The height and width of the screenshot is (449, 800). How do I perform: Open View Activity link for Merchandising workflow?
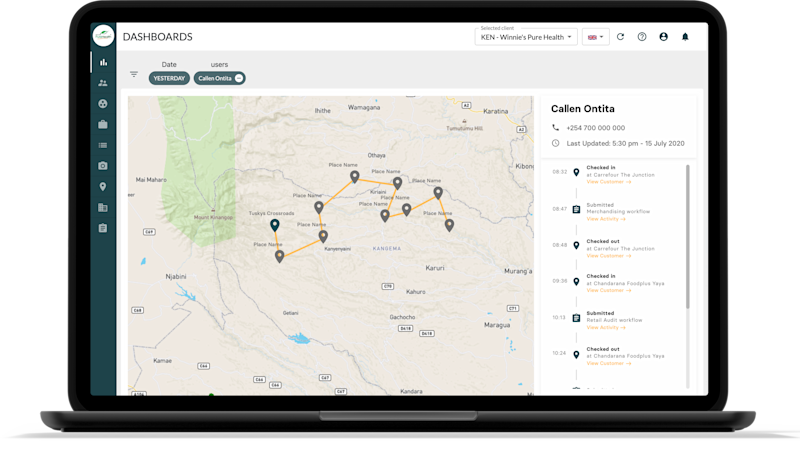606,219
